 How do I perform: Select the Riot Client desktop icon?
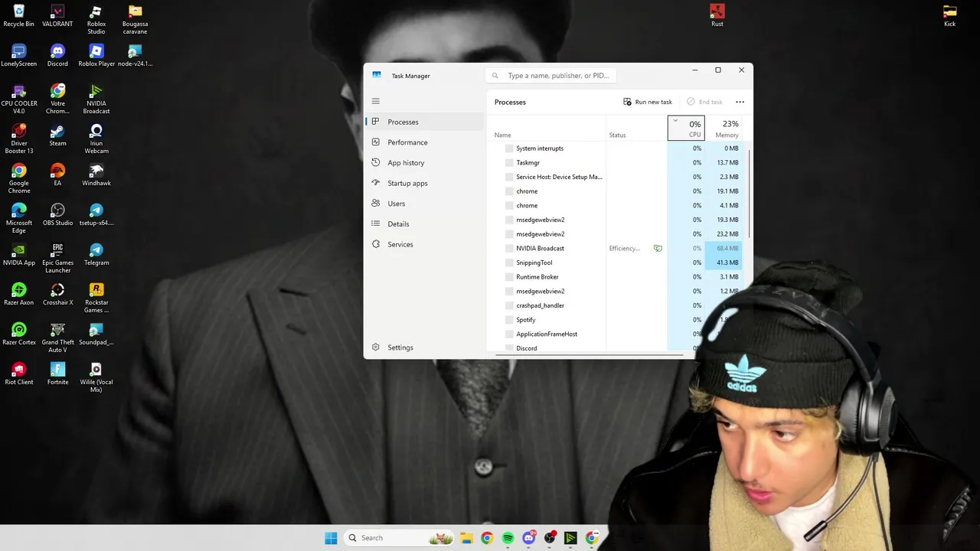pyautogui.click(x=19, y=374)
